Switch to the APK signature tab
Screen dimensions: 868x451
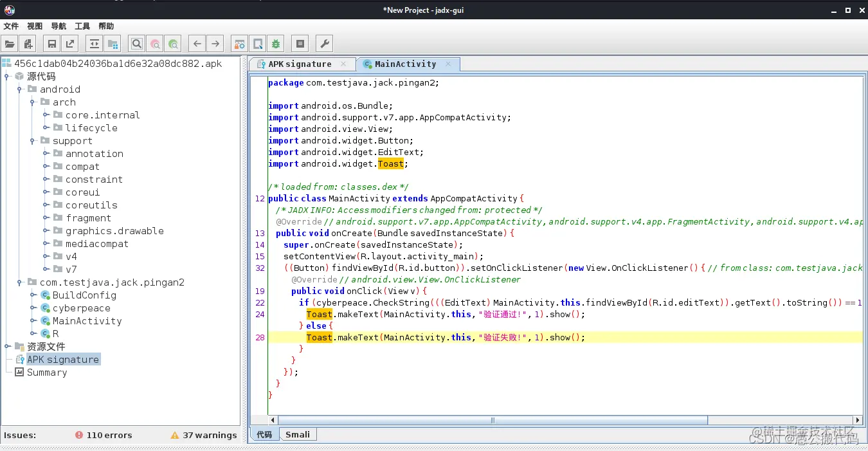300,64
